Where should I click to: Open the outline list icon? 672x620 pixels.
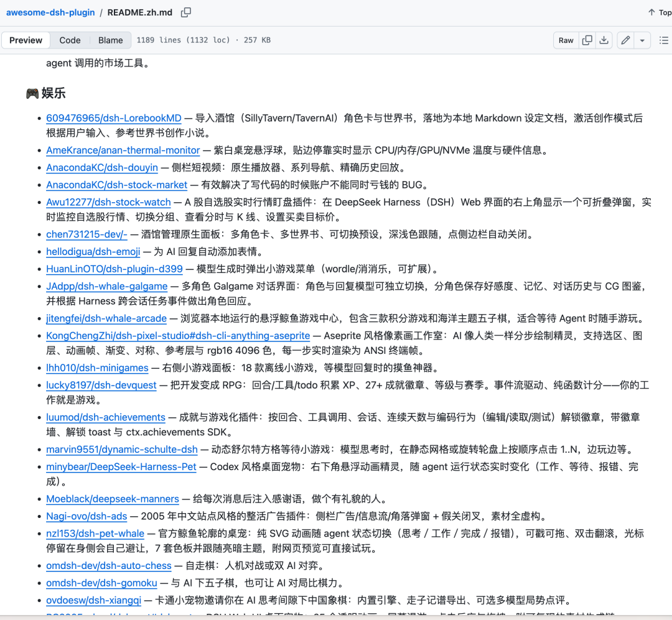click(x=663, y=40)
